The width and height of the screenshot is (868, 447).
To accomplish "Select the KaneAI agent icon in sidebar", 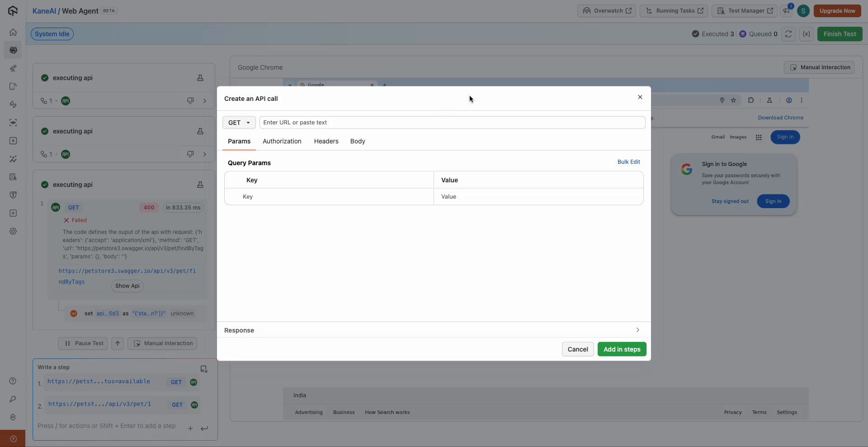I will pyautogui.click(x=13, y=51).
